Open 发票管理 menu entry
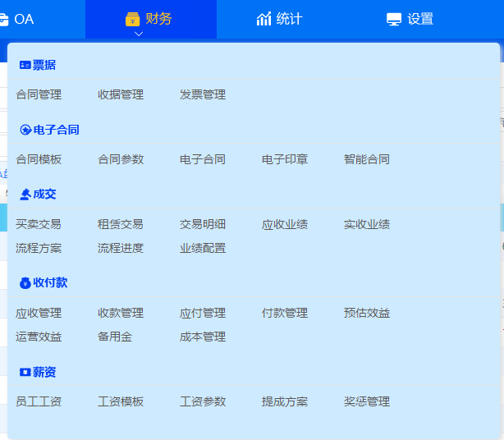 tap(203, 94)
